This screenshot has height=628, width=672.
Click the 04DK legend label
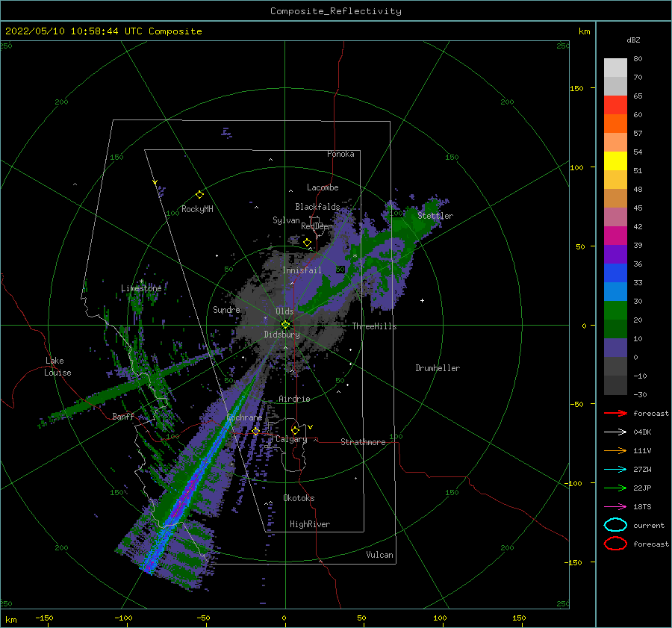(x=642, y=432)
